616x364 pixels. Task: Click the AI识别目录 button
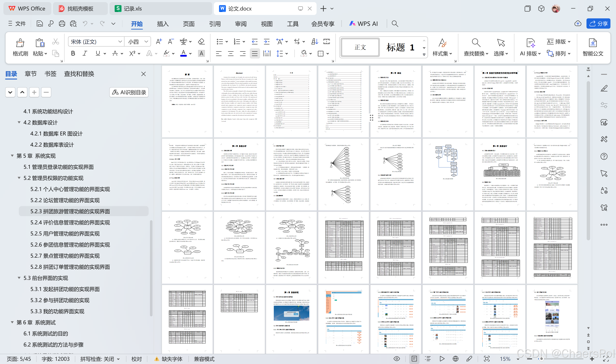tap(129, 92)
